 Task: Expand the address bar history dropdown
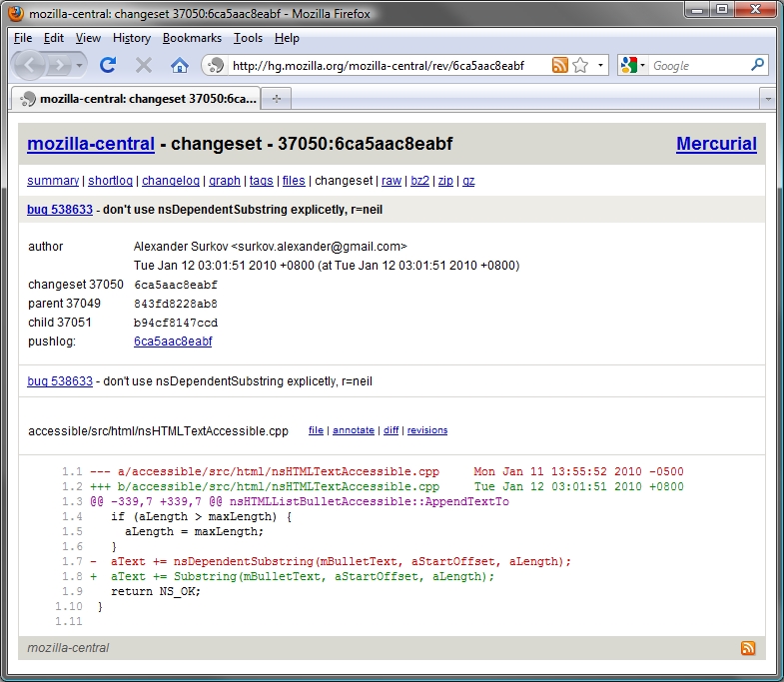click(600, 66)
